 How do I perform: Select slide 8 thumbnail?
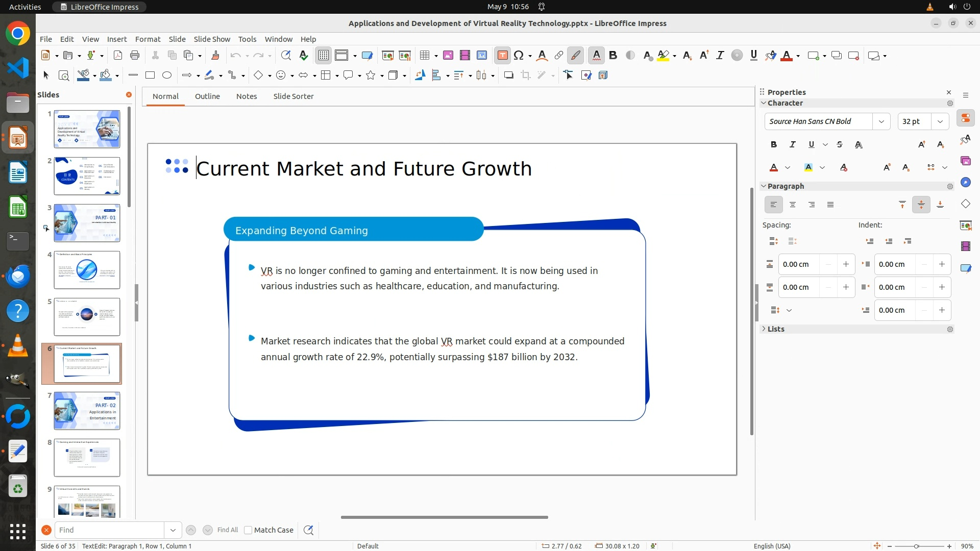[87, 458]
